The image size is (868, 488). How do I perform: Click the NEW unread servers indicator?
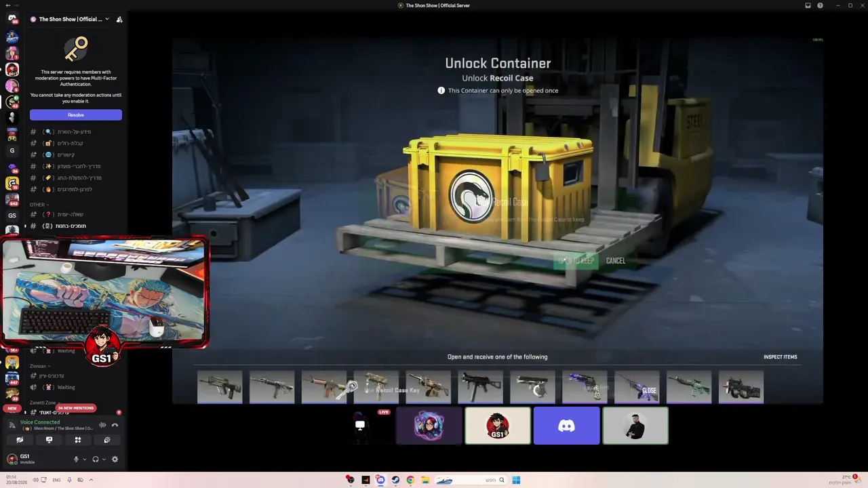(12, 409)
